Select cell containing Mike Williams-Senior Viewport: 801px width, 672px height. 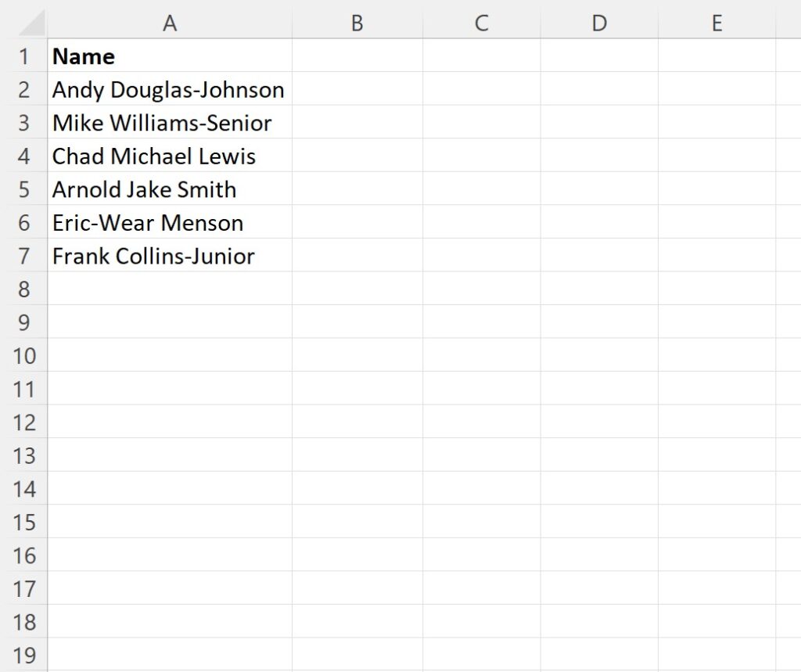(170, 122)
